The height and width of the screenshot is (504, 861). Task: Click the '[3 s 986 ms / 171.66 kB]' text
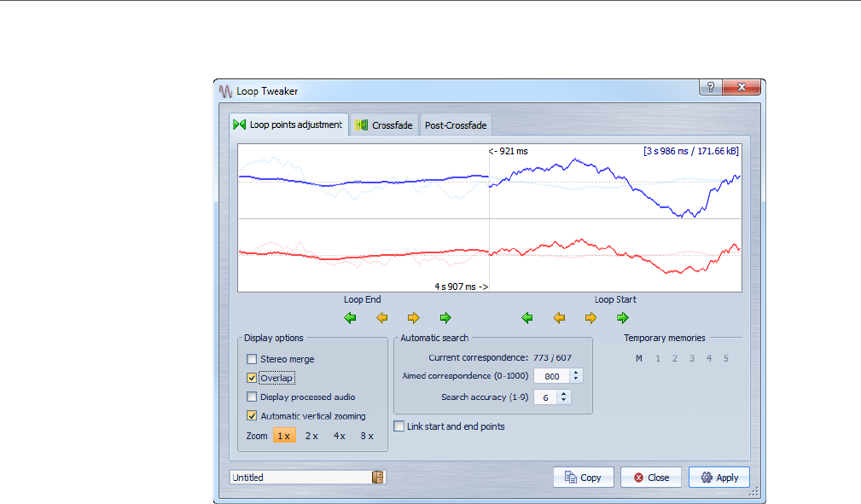(691, 151)
